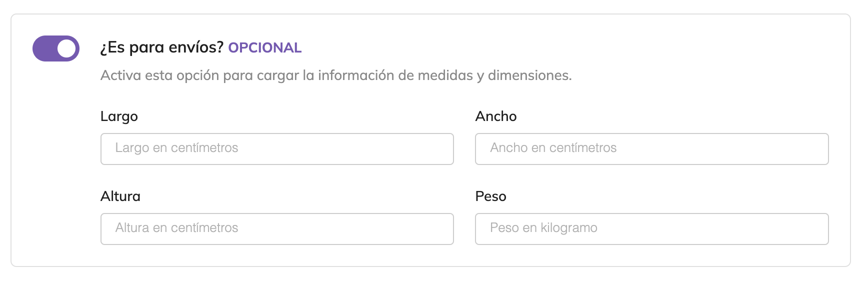Image resolution: width=868 pixels, height=305 pixels.
Task: Click the white knob of the shipping toggle
Action: point(66,48)
